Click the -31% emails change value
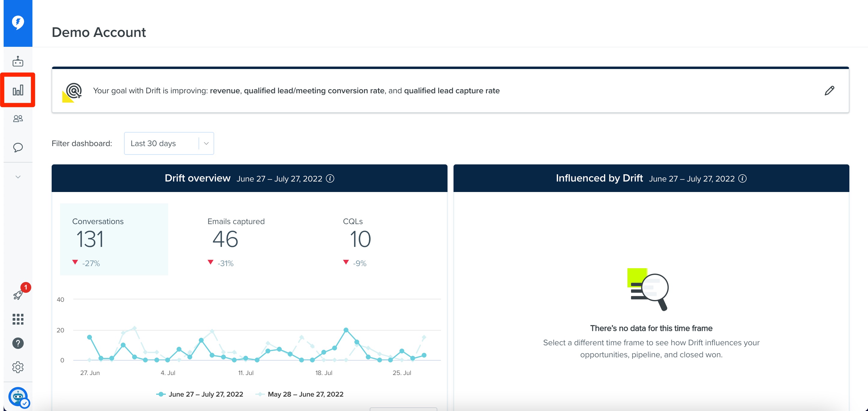Image resolution: width=868 pixels, height=411 pixels. click(226, 263)
